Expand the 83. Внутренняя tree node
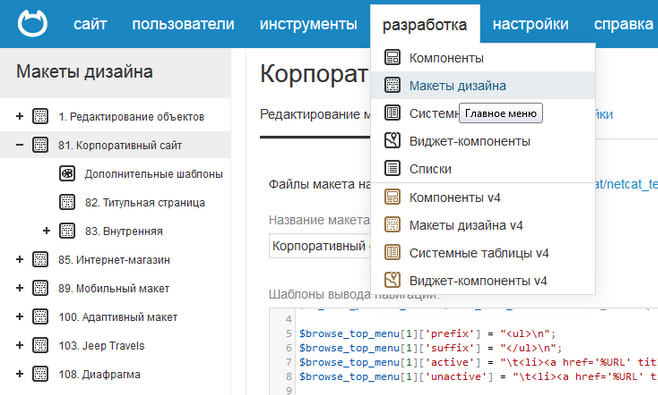The width and height of the screenshot is (658, 395). pyautogui.click(x=46, y=230)
